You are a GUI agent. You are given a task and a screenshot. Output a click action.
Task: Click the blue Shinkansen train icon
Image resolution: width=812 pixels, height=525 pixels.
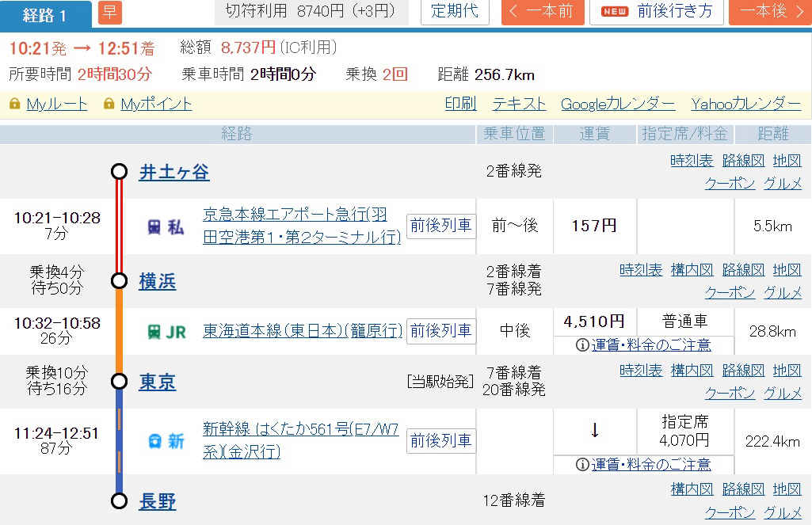pyautogui.click(x=154, y=441)
